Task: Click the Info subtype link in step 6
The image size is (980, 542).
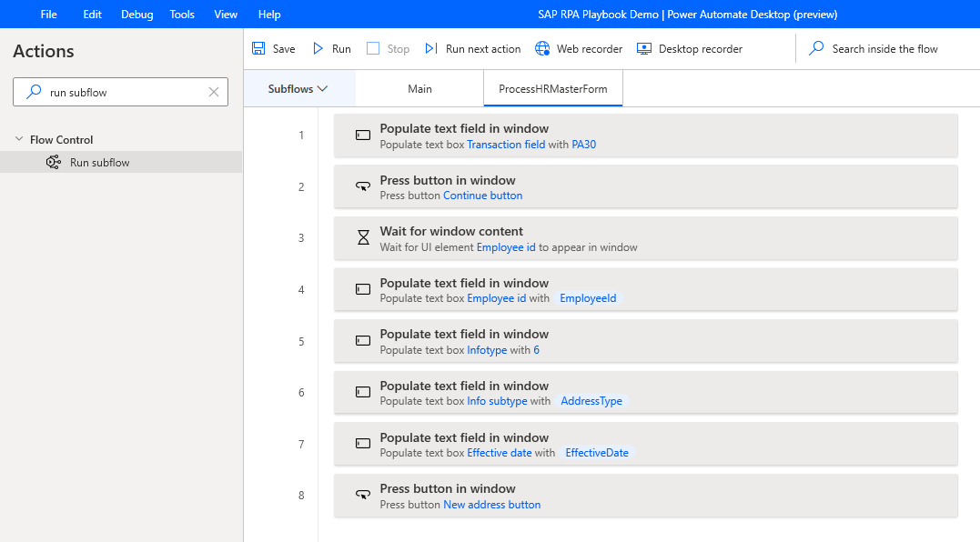Action: 497,401
